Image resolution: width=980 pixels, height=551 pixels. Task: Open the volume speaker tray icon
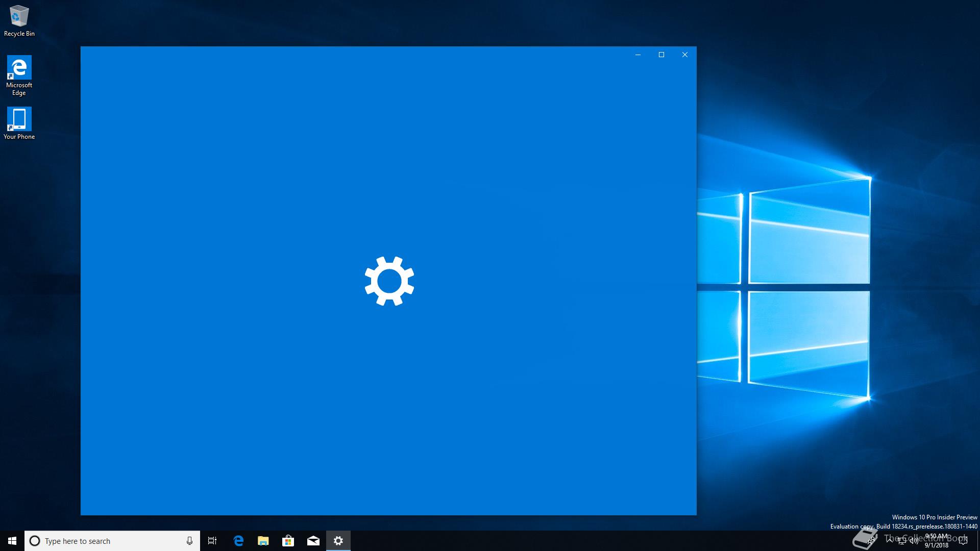tap(914, 541)
